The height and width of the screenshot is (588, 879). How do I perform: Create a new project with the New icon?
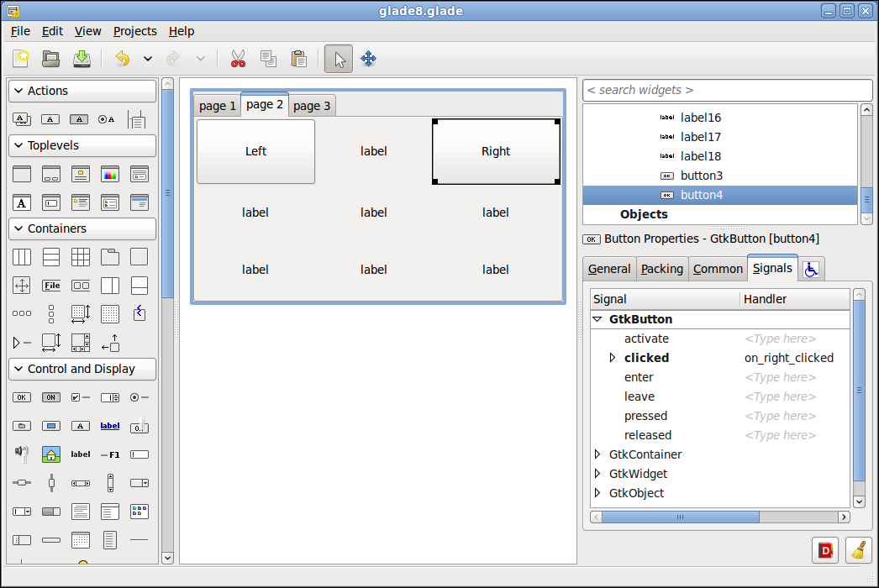click(x=21, y=58)
